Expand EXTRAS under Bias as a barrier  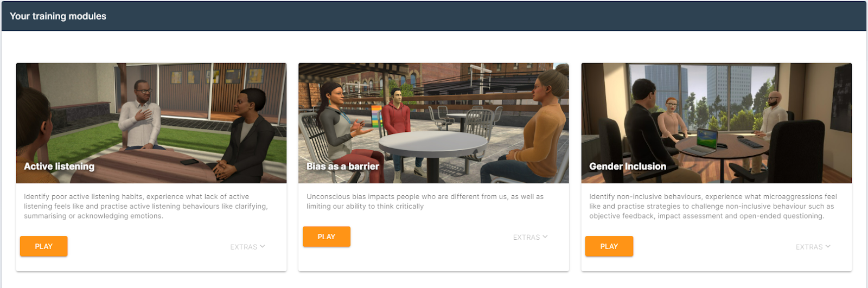[x=531, y=237]
